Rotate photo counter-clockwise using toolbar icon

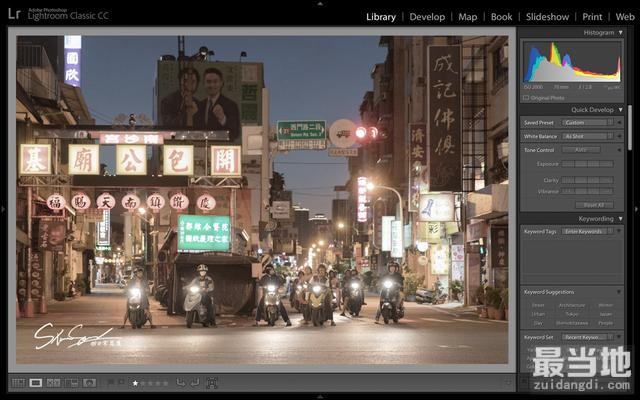181,382
